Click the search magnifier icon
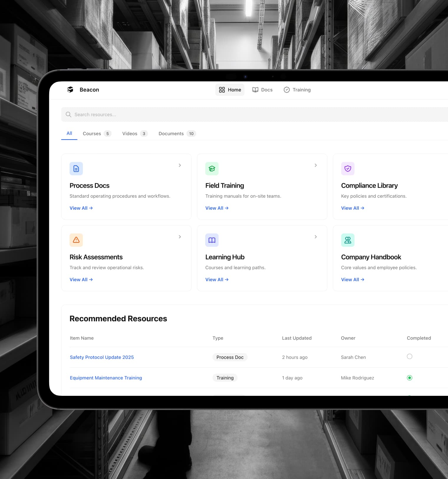This screenshot has width=448, height=479. pos(68,114)
